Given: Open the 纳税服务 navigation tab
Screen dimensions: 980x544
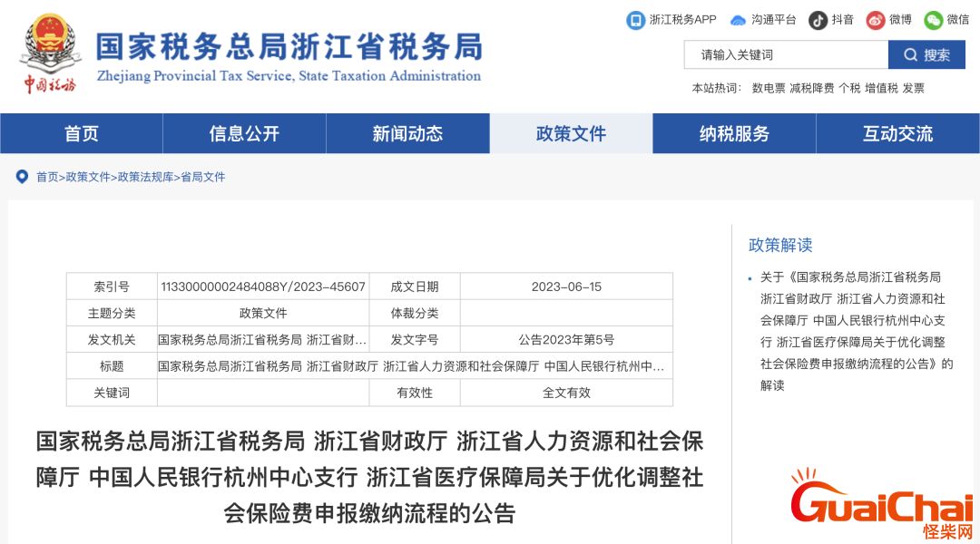Looking at the screenshot, I should [x=734, y=134].
